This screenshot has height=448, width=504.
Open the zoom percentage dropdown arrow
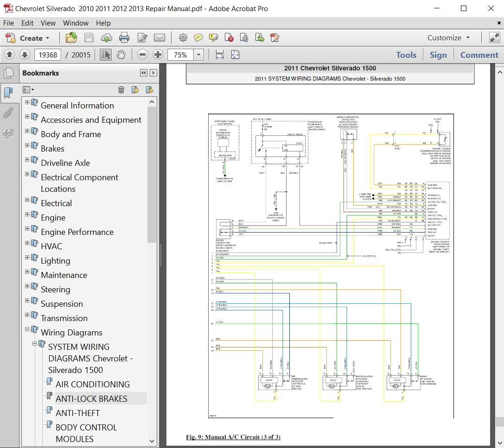point(198,55)
